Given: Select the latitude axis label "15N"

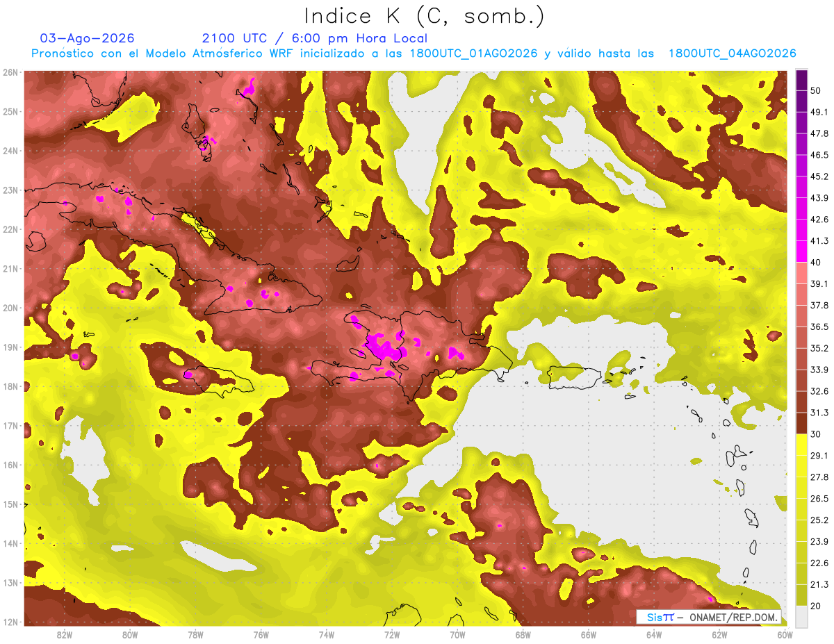Looking at the screenshot, I should pos(10,504).
